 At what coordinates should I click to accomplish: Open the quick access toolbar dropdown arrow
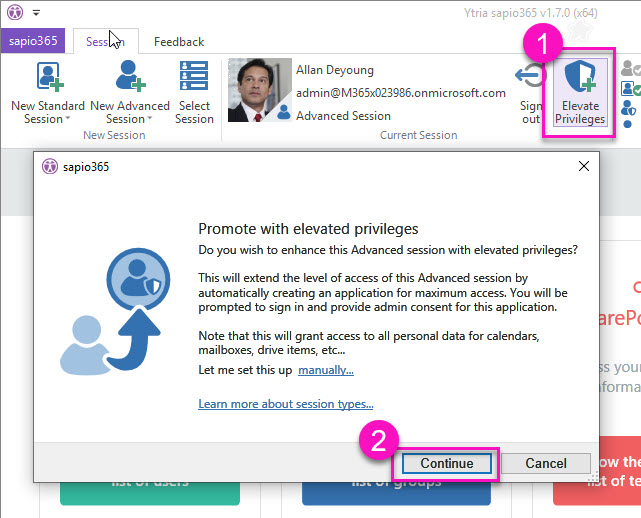[x=36, y=13]
